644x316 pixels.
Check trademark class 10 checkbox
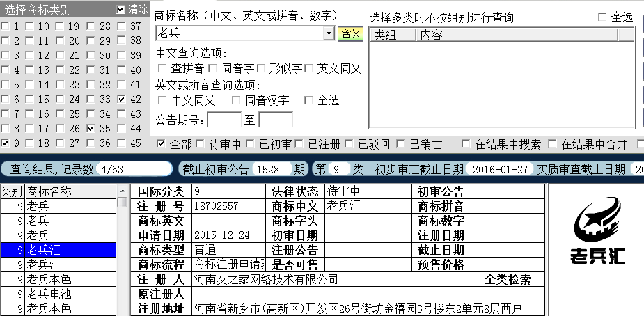click(29, 26)
